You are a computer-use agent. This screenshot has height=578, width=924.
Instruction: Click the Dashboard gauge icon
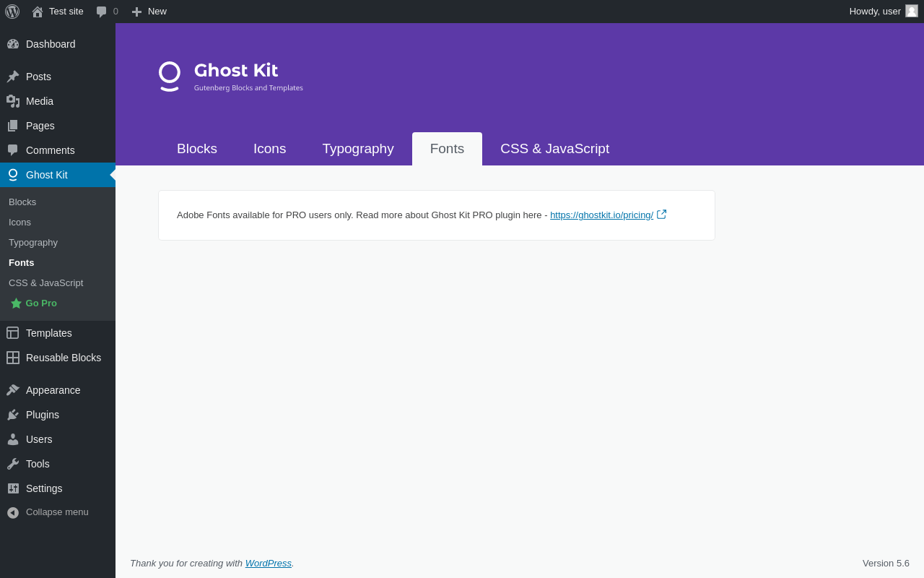pos(13,44)
